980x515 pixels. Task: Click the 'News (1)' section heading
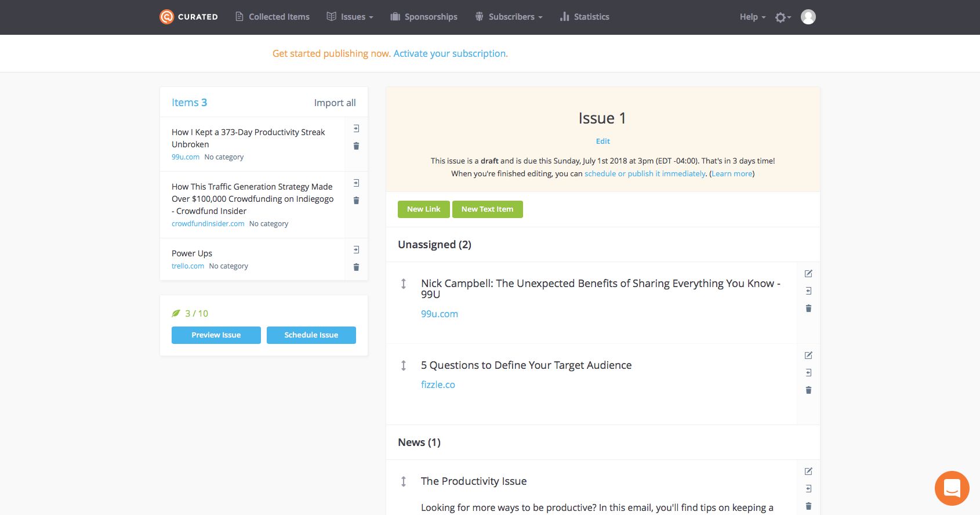coord(419,443)
